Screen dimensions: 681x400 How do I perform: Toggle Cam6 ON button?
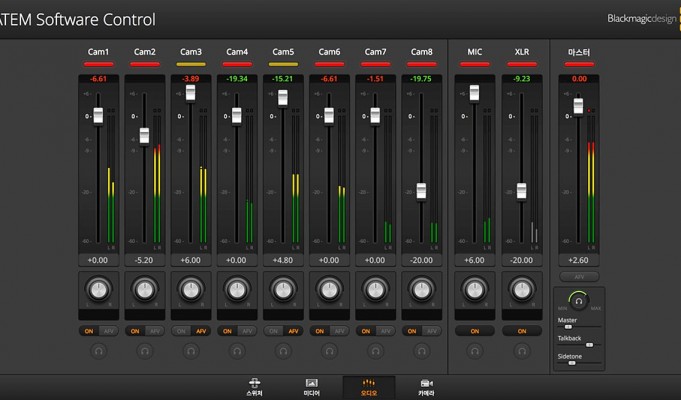pyautogui.click(x=320, y=331)
